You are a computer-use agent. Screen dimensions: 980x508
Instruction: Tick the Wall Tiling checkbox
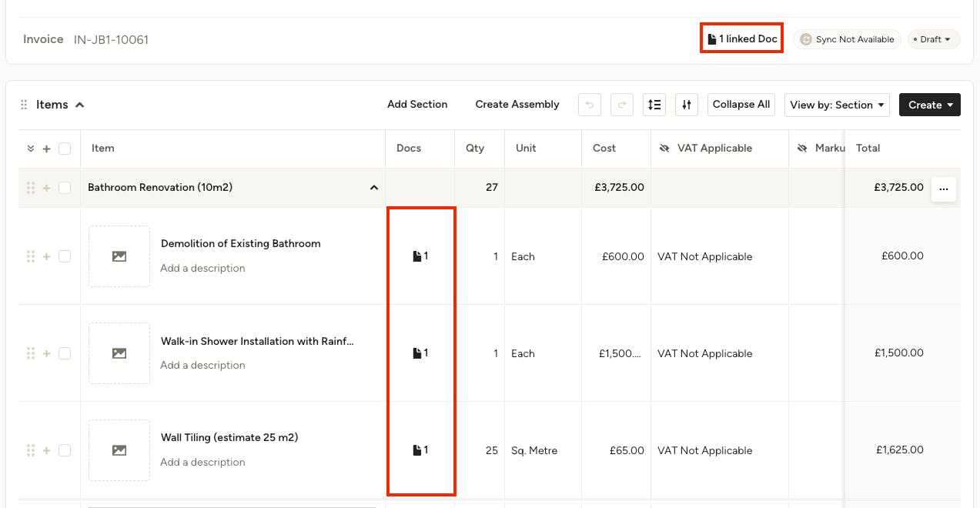click(x=65, y=450)
